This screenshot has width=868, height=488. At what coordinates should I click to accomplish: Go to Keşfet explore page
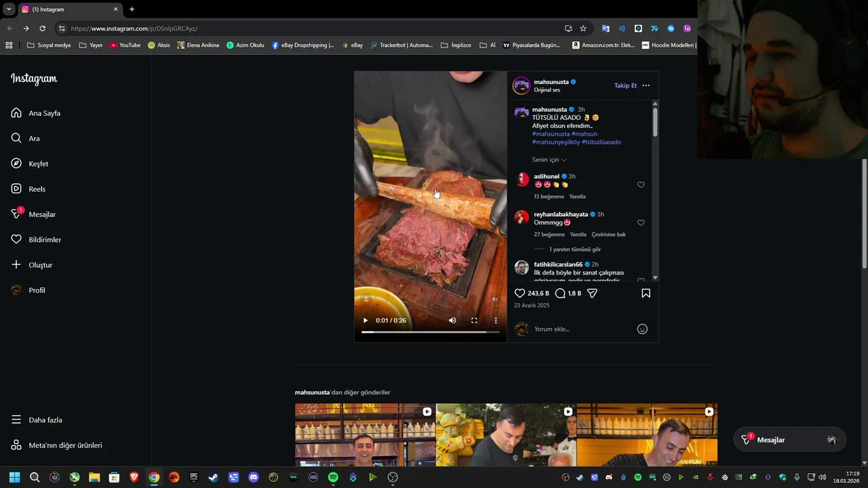click(30, 163)
